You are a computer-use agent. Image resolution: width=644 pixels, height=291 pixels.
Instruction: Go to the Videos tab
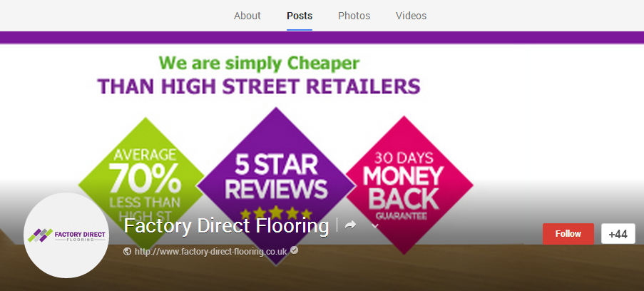click(411, 16)
